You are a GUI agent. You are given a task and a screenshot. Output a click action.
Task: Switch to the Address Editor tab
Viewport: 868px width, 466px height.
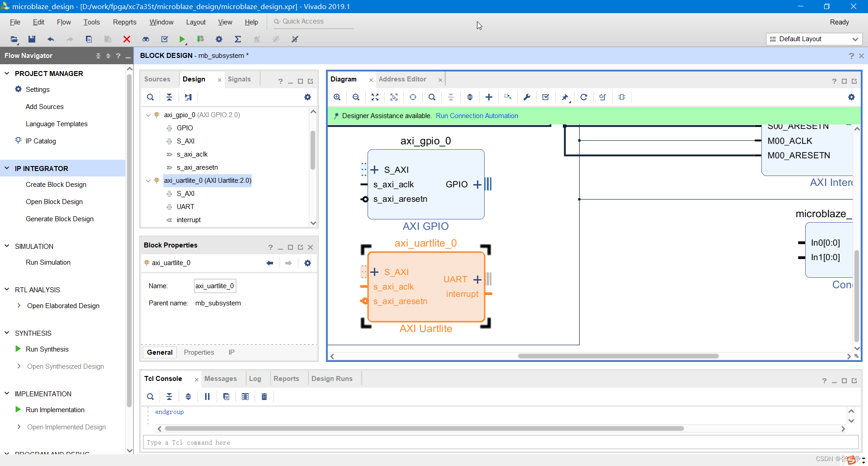(402, 79)
